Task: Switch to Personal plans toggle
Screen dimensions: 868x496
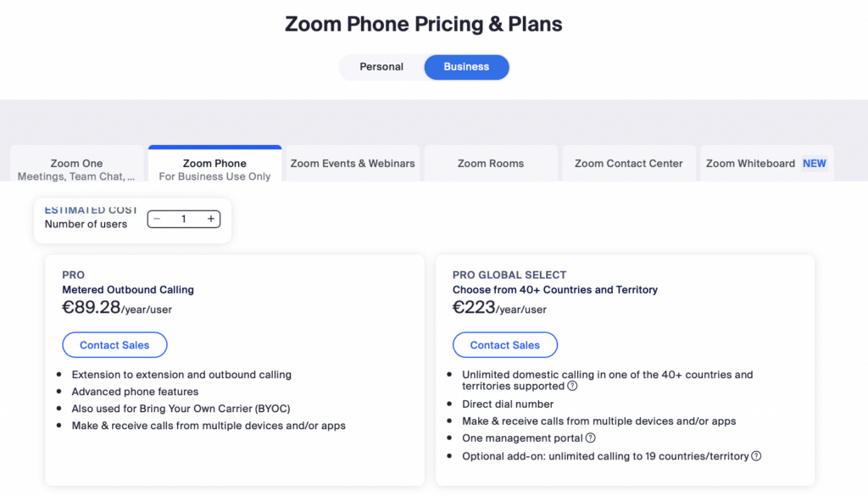Action: [x=381, y=67]
